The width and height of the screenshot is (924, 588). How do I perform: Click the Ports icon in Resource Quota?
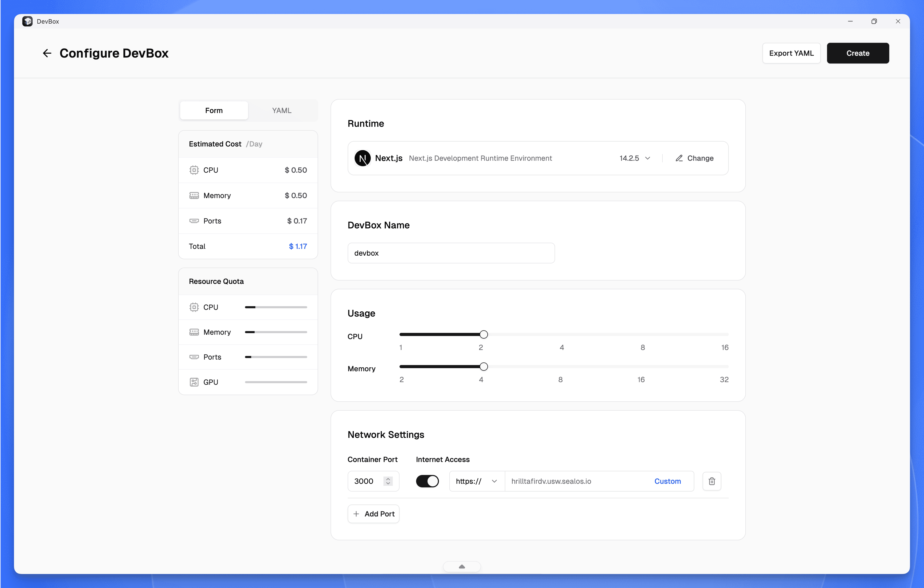194,357
